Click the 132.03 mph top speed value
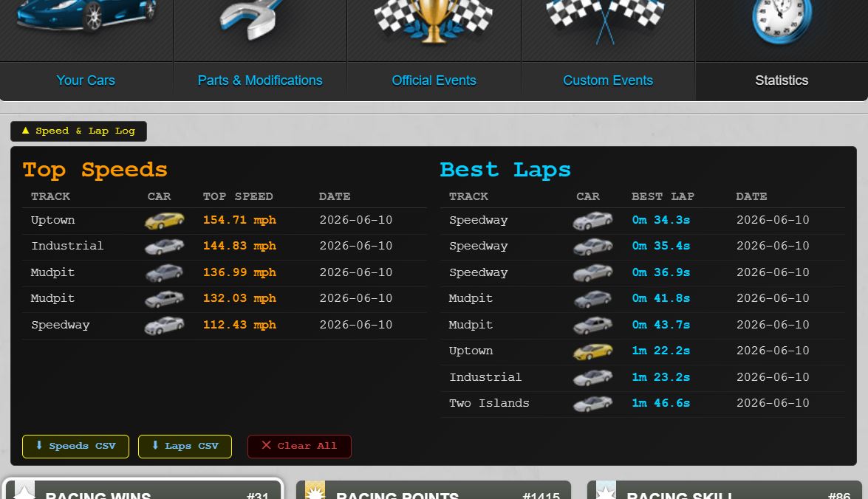The height and width of the screenshot is (499, 868). [239, 299]
